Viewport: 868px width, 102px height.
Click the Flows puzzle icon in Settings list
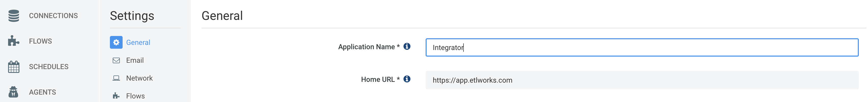[116, 96]
